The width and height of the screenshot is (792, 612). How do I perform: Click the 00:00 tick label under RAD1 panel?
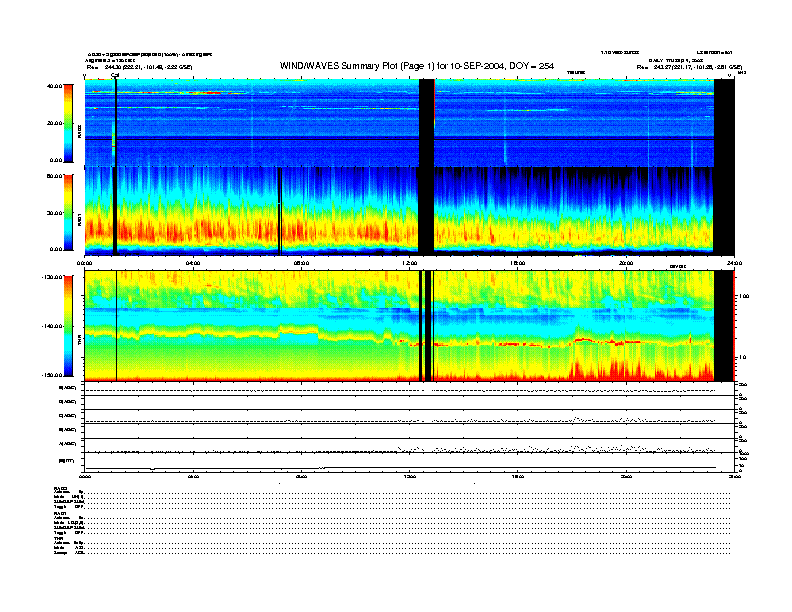click(x=85, y=263)
